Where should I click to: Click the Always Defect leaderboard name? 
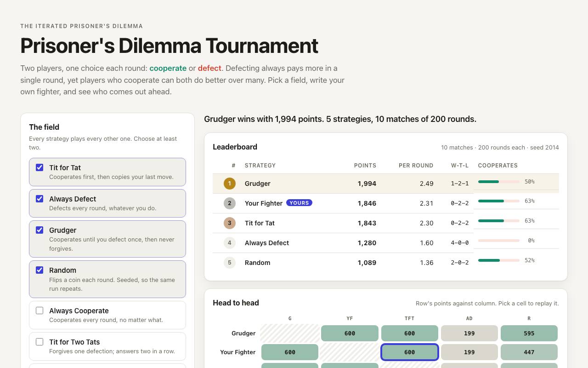267,243
